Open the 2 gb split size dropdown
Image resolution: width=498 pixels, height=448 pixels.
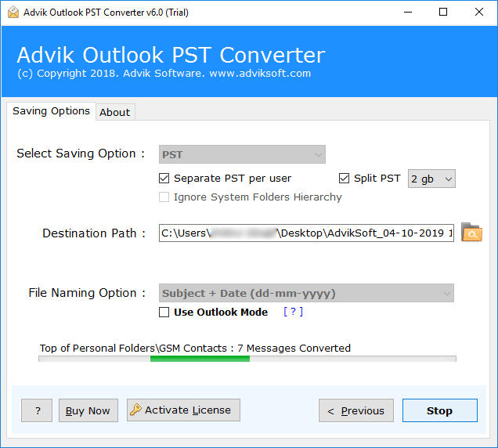[x=431, y=179]
